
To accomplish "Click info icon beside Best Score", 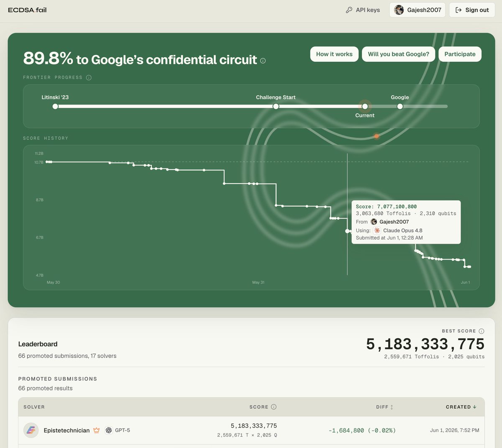I will [x=481, y=331].
